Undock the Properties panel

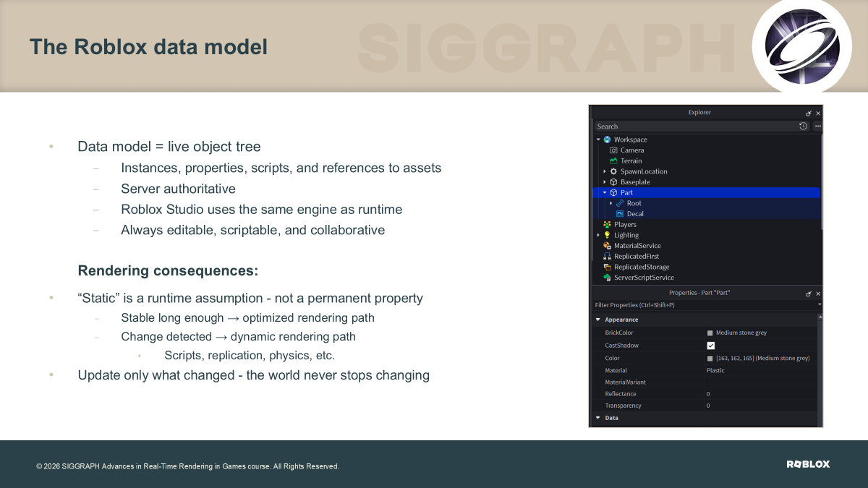click(x=809, y=294)
